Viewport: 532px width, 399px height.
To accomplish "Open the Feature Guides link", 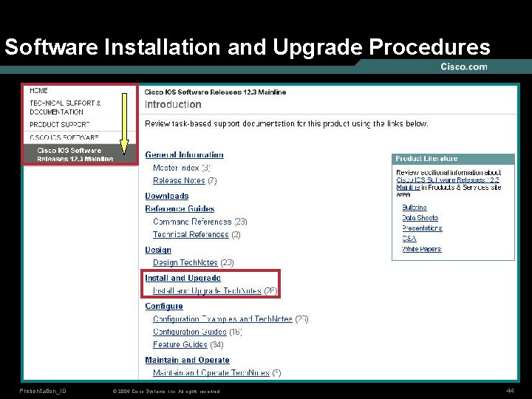I will pyautogui.click(x=180, y=345).
